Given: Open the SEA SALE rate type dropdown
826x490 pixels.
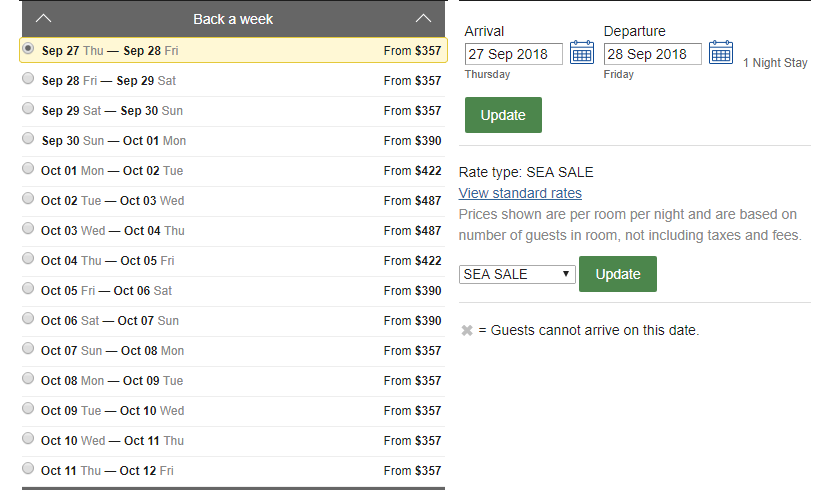Looking at the screenshot, I should pyautogui.click(x=517, y=274).
